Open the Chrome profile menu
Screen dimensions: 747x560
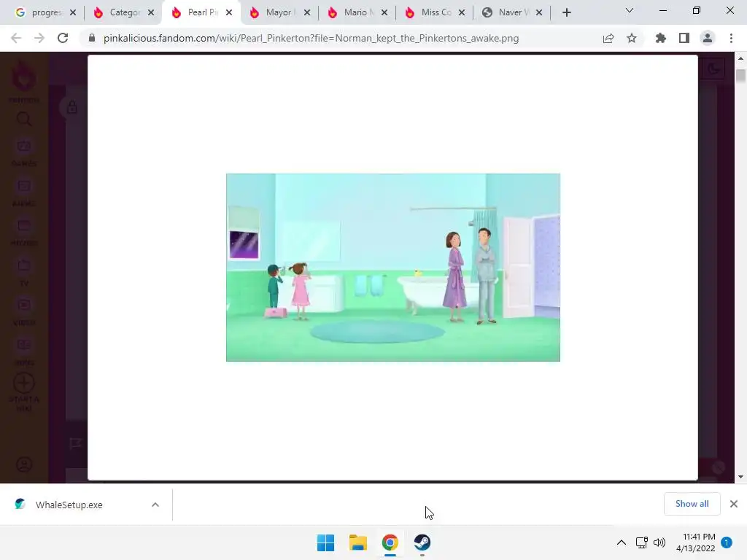pyautogui.click(x=708, y=38)
